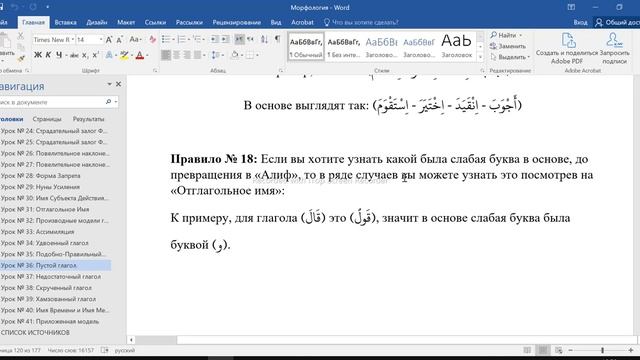Align text right
This screenshot has height=360, width=640.
[187, 55]
